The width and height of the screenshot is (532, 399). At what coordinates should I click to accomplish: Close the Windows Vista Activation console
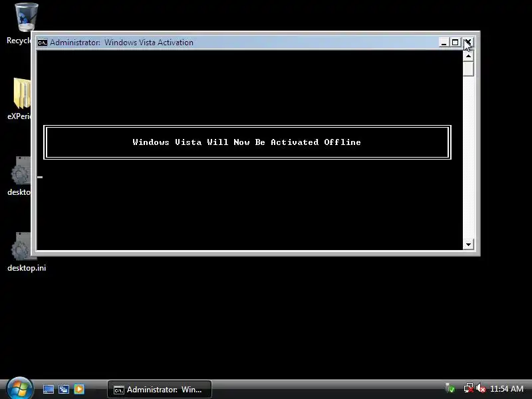point(468,43)
